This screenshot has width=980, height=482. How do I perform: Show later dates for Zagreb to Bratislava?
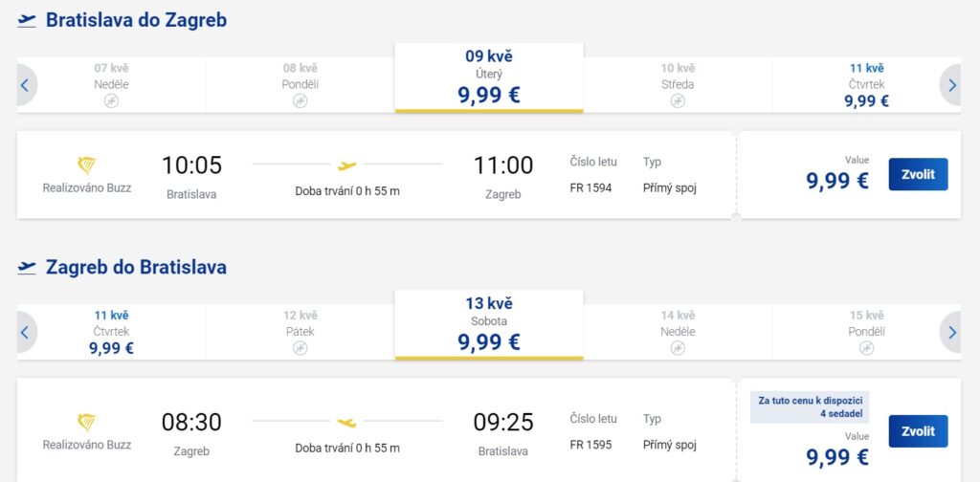[x=951, y=332]
